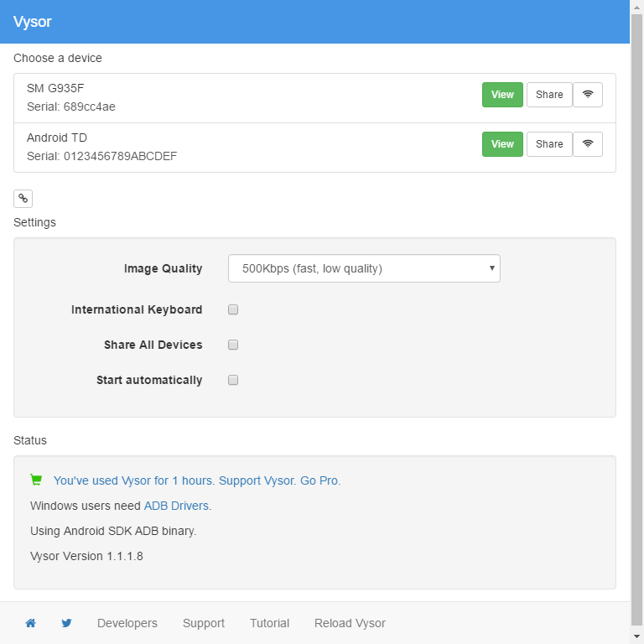Select serial text 689cc4ae
The height and width of the screenshot is (644, 644).
click(90, 106)
